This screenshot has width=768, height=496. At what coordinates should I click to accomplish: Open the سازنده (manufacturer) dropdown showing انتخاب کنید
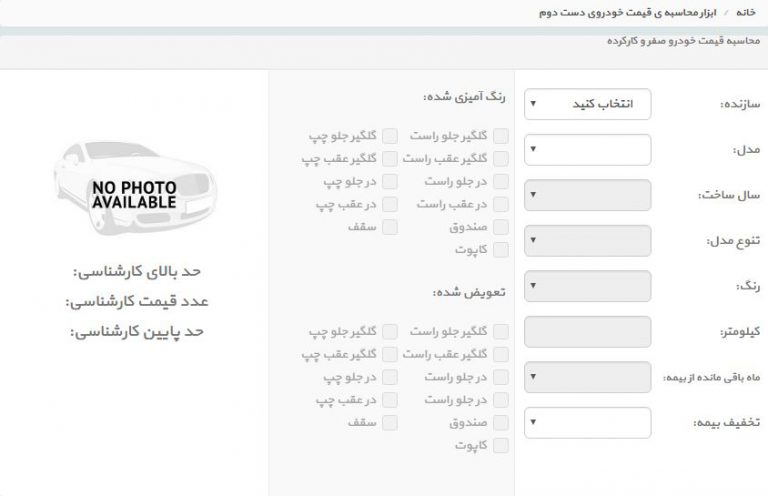click(x=587, y=104)
